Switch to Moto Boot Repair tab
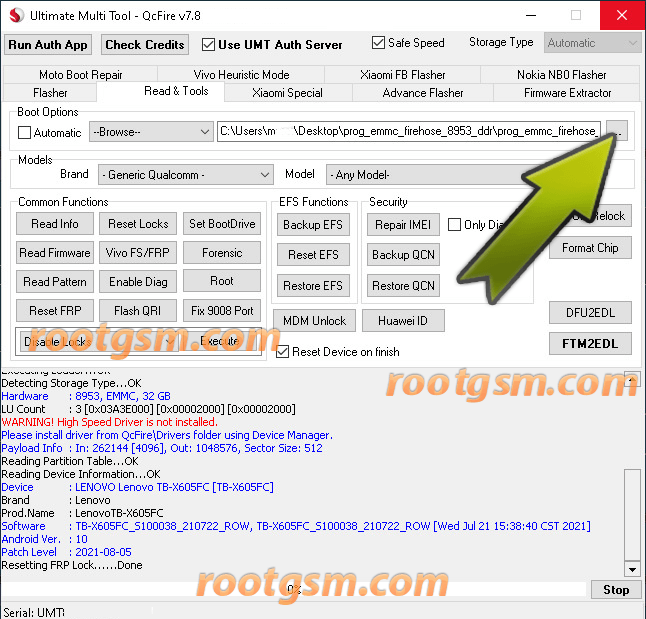The width and height of the screenshot is (646, 619). (x=81, y=75)
